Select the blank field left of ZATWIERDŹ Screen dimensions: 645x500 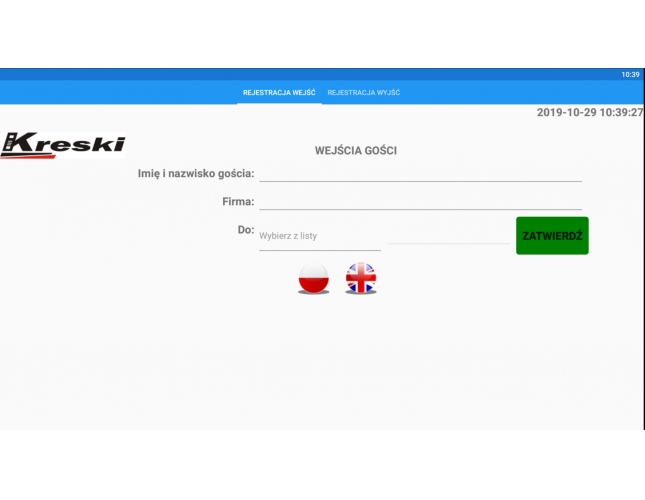coord(449,234)
